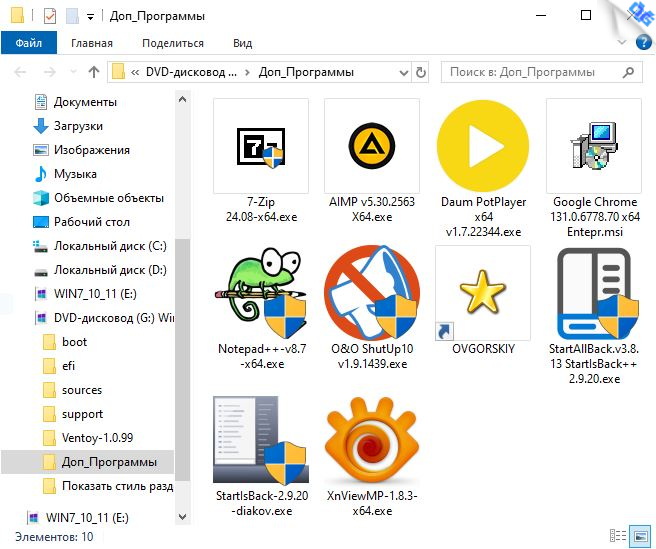656x549 pixels.
Task: Select the StartAllBack installer icon
Action: click(x=595, y=293)
